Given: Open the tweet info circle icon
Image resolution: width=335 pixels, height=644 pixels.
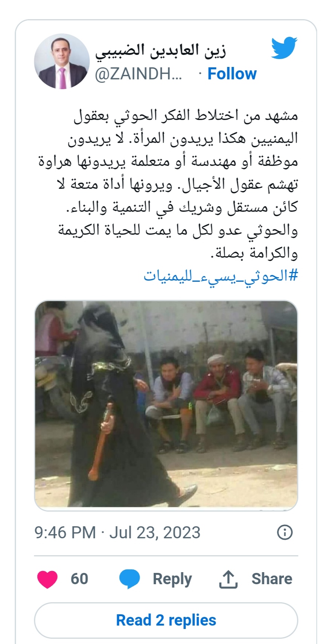Looking at the screenshot, I should [285, 532].
